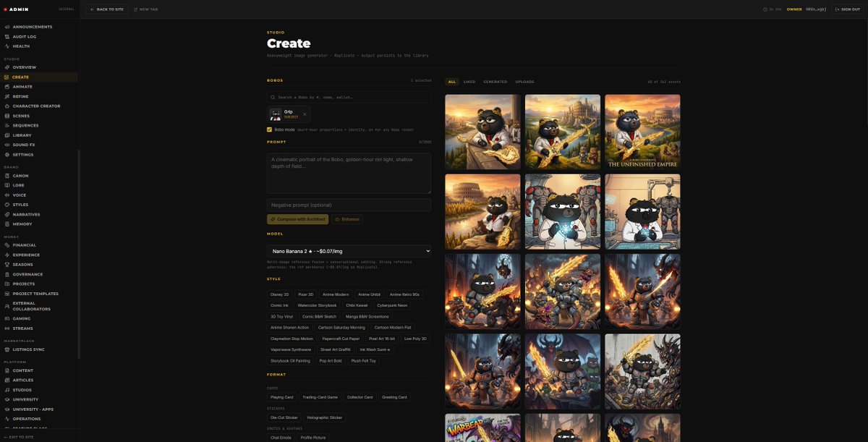Toggle the Die-Cut Sticker format chip
This screenshot has height=442, width=868.
pyautogui.click(x=284, y=417)
